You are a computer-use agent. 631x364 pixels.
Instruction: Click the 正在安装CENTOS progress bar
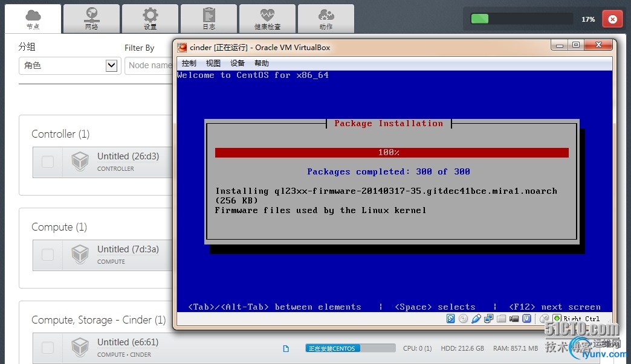[350, 348]
